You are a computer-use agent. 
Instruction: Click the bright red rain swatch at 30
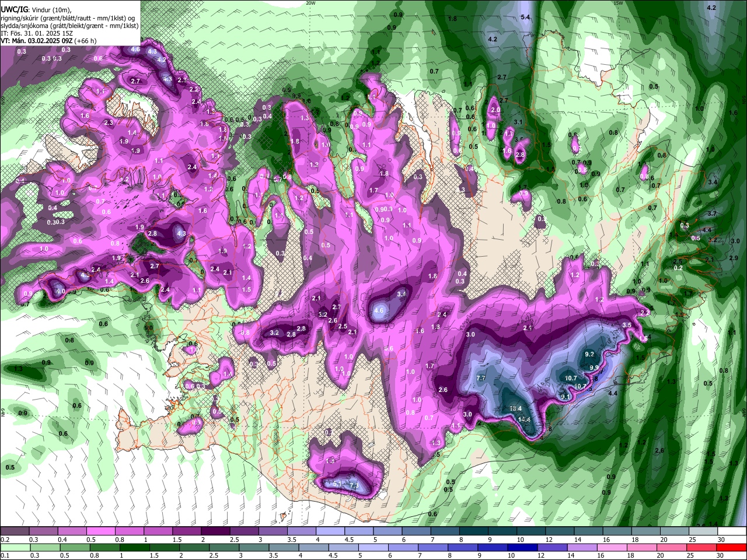pos(731,547)
